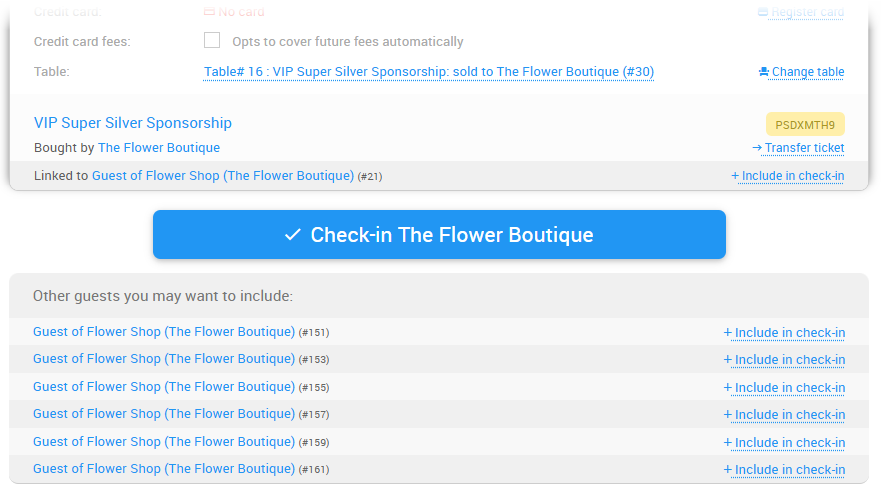Click the Register card link
881x492 pixels.
[x=801, y=13]
